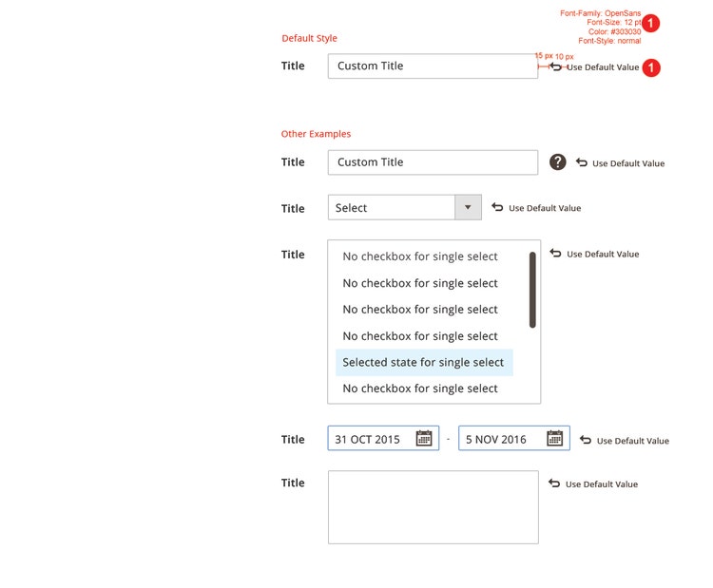
Task: Click 'Use Default Value' in Default Style row
Action: (603, 67)
